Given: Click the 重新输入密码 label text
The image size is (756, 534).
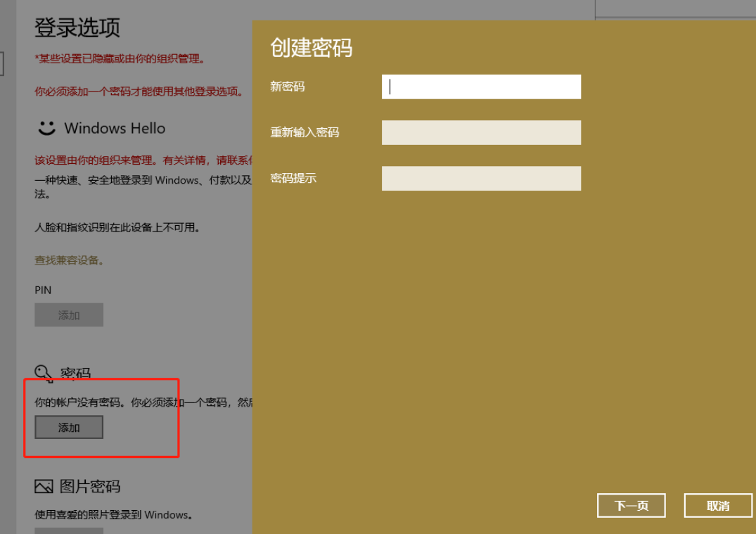Looking at the screenshot, I should [x=305, y=132].
